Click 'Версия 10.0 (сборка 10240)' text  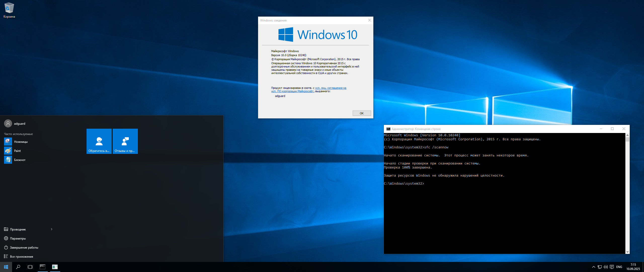click(x=289, y=55)
